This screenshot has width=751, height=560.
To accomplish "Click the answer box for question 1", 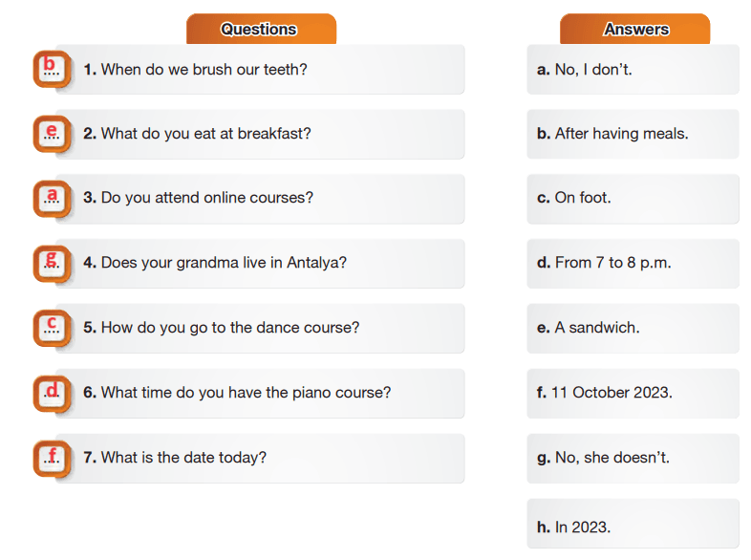I will tap(52, 69).
